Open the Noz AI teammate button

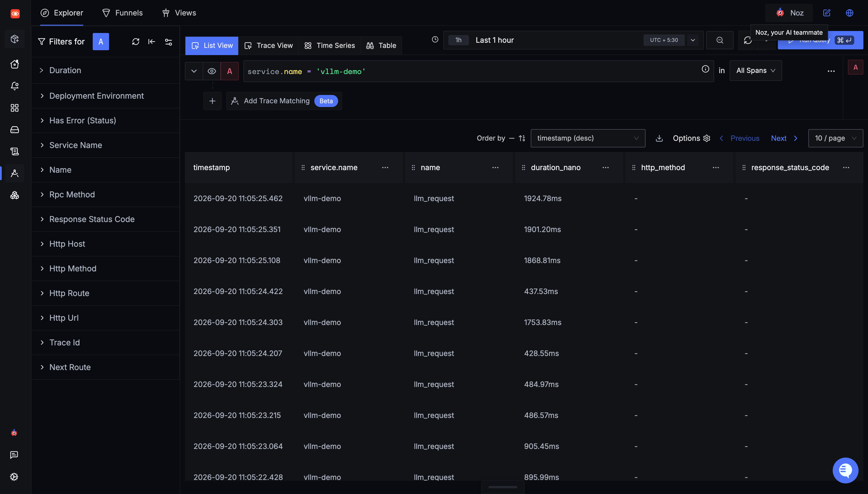pyautogui.click(x=789, y=13)
